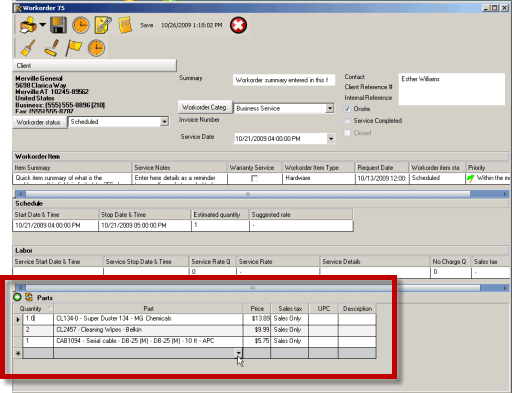The height and width of the screenshot is (393, 512).
Task: Open the print dropdown arrow
Action: [42, 25]
